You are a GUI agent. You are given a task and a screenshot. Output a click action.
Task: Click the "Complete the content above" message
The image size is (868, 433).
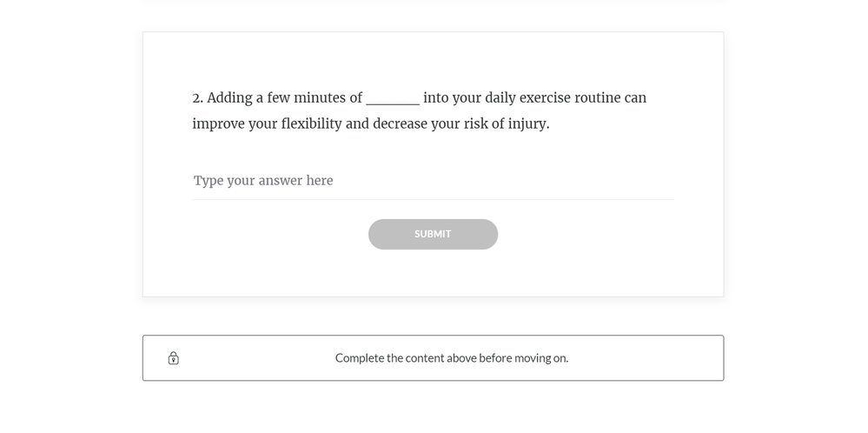(451, 358)
